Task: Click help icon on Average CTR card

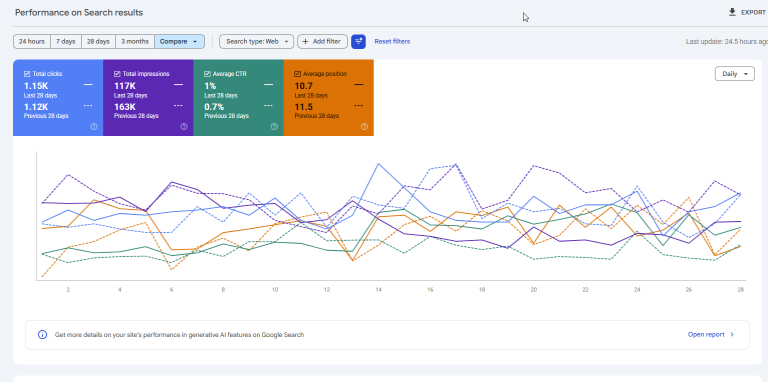Action: (274, 126)
